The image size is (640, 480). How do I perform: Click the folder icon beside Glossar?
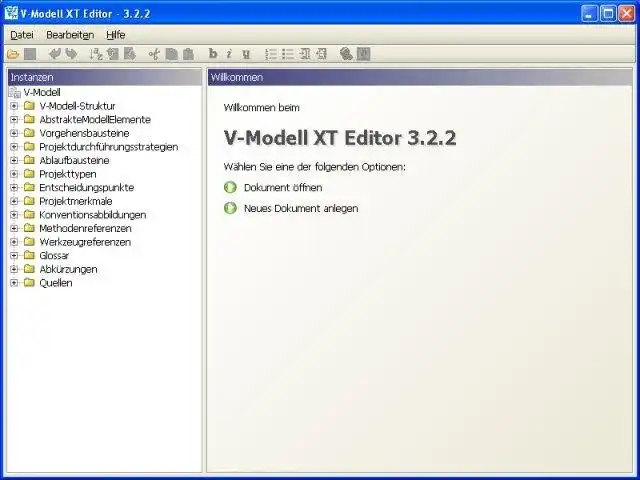pos(29,255)
